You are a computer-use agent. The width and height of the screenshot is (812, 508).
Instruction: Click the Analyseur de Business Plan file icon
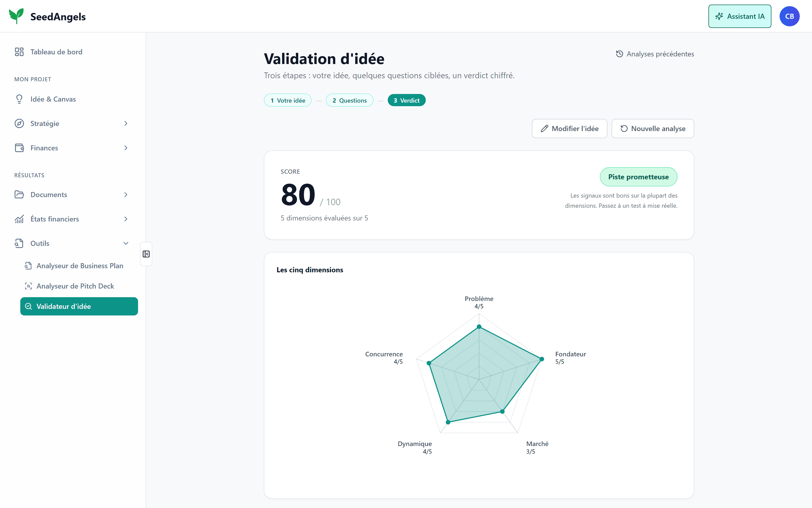[28, 266]
